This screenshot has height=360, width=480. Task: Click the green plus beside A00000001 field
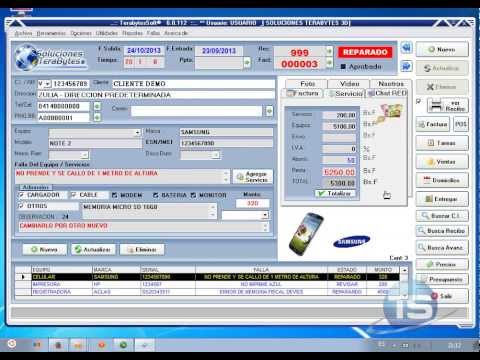pos(97,117)
